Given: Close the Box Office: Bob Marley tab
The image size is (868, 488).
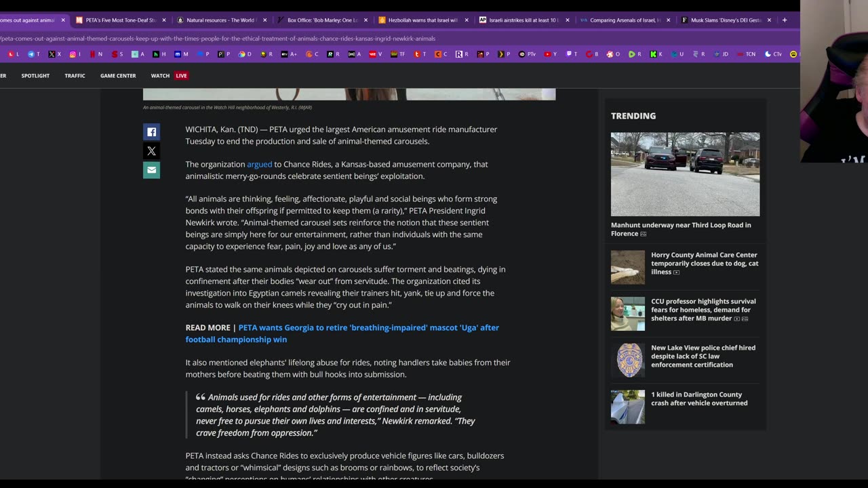Looking at the screenshot, I should (x=366, y=20).
